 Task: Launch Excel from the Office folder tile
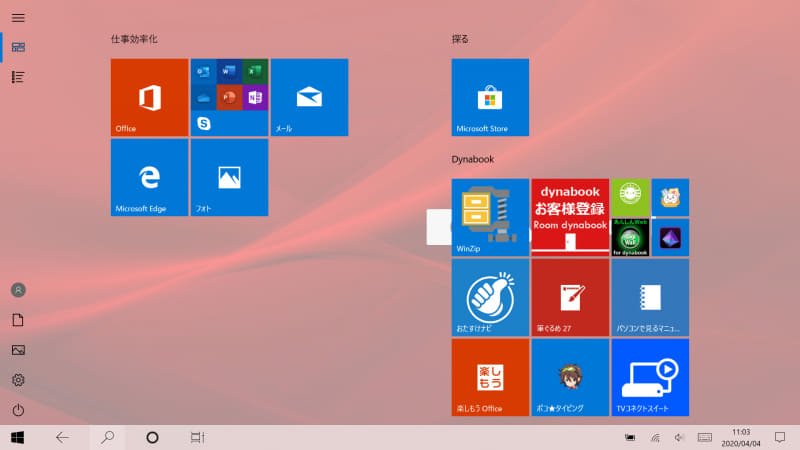pos(255,72)
